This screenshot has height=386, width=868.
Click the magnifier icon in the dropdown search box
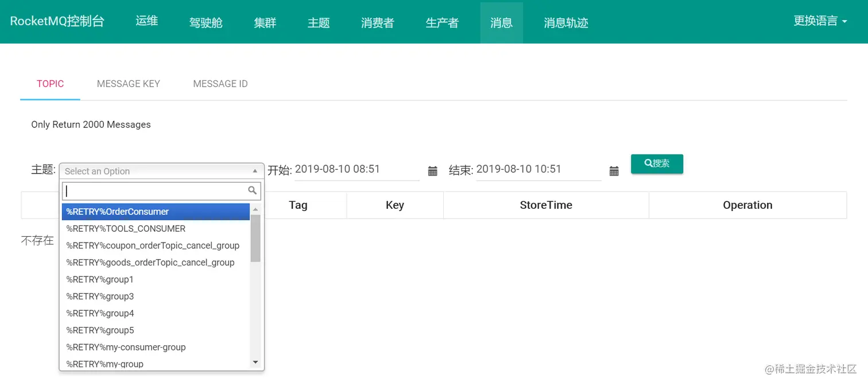pos(252,190)
